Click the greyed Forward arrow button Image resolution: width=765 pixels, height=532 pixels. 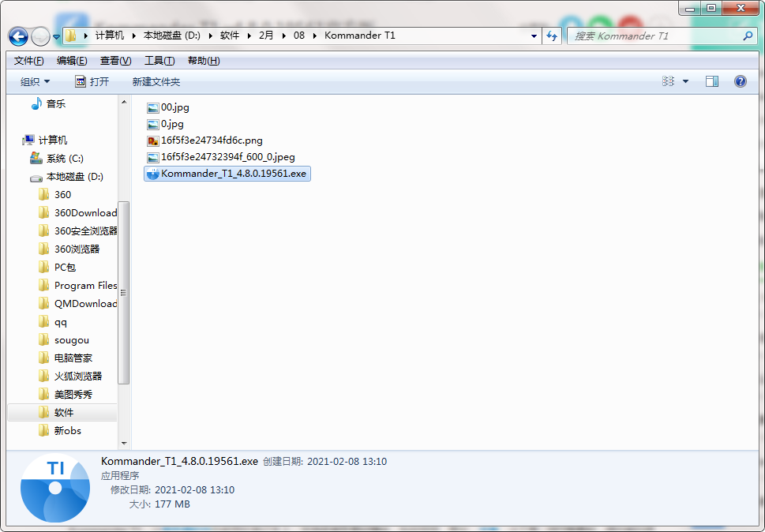(40, 36)
